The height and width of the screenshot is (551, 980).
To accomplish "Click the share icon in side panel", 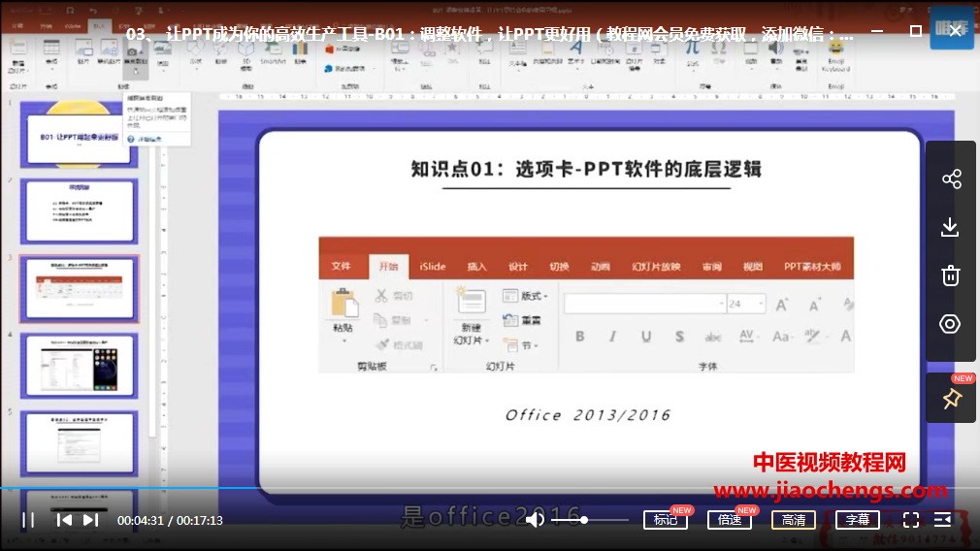I will tap(951, 179).
